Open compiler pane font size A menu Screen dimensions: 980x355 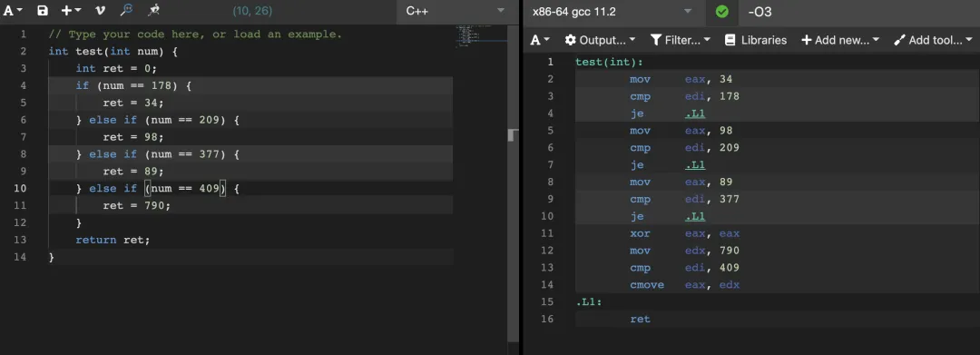(x=540, y=40)
